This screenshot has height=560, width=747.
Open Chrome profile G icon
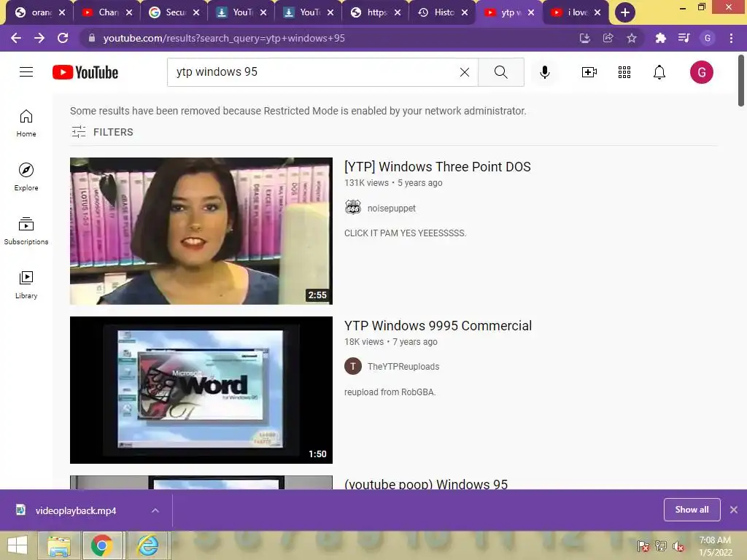tap(708, 38)
